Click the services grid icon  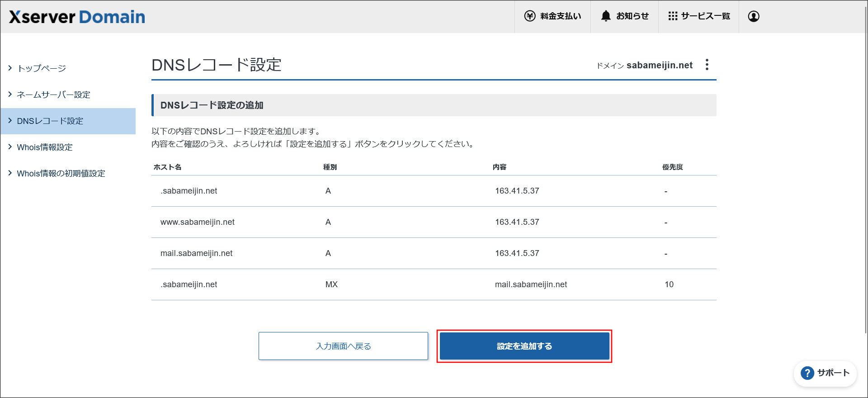[673, 16]
